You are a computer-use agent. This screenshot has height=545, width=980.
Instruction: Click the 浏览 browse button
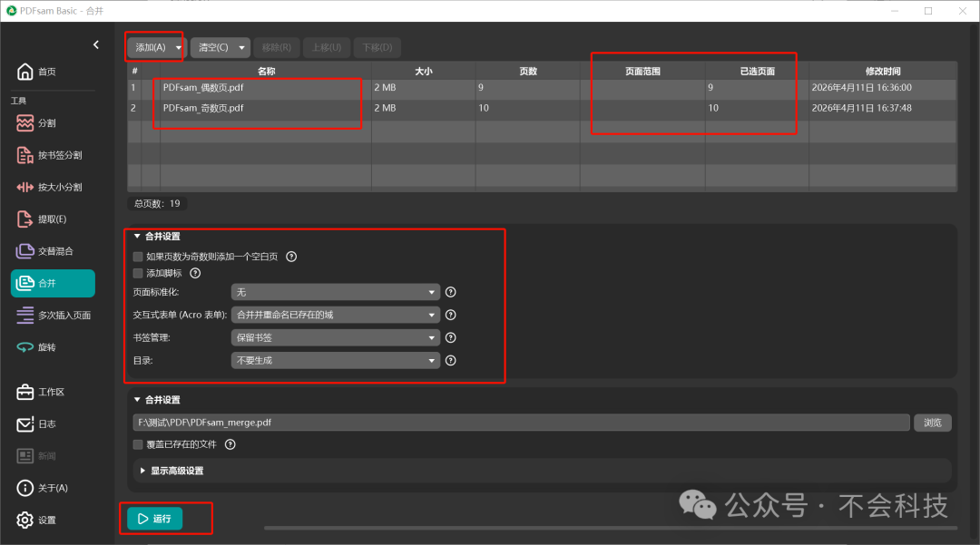tap(933, 423)
